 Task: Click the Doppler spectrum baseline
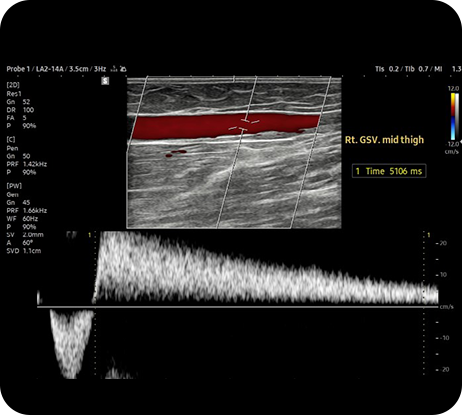point(237,307)
